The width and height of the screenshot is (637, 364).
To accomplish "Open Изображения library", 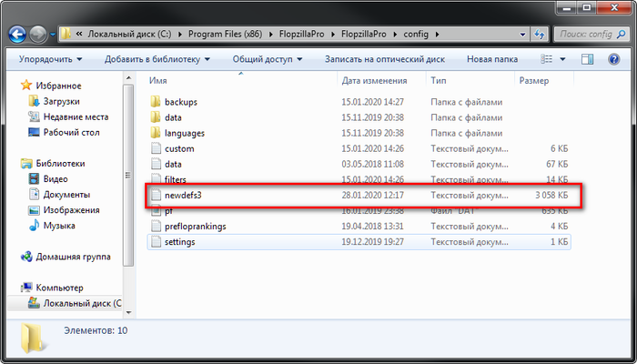I will coord(71,210).
